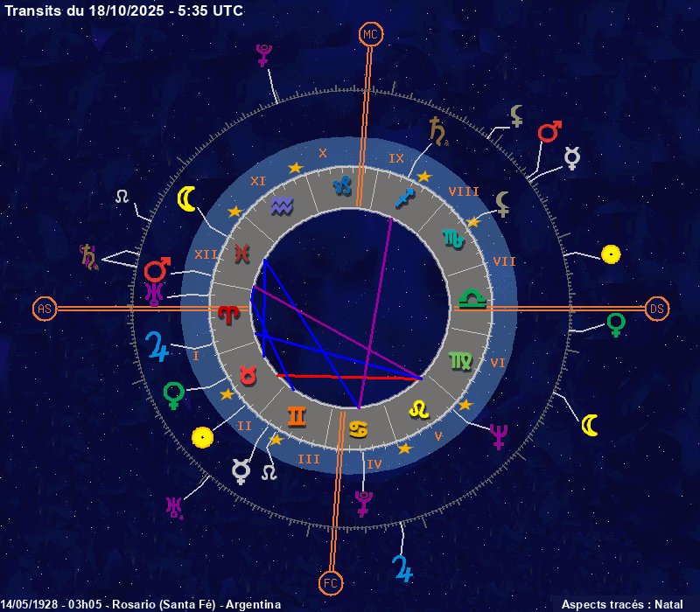Click the yellow Sun beside house VII
The image size is (700, 612).
pos(611,254)
